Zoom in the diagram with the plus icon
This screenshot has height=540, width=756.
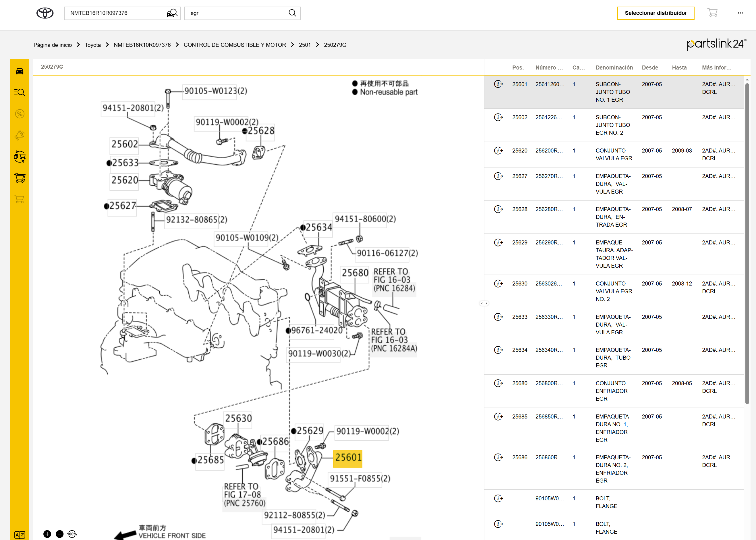pos(47,534)
